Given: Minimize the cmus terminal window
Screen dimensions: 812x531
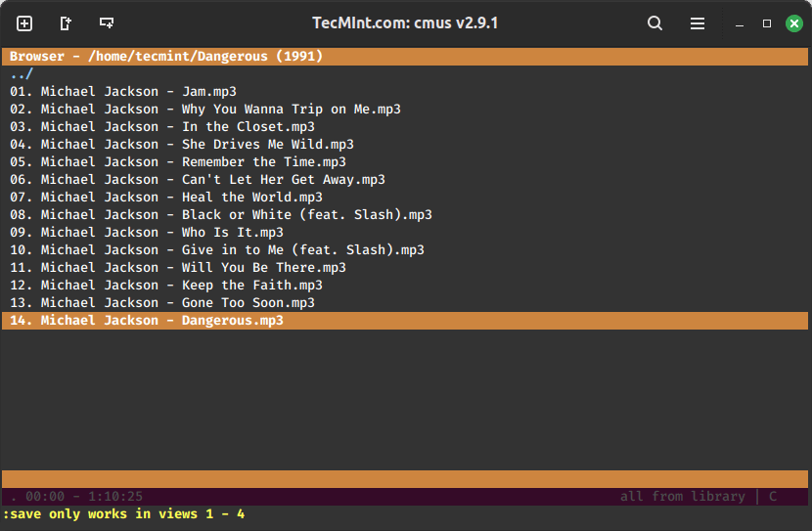Looking at the screenshot, I should (740, 23).
